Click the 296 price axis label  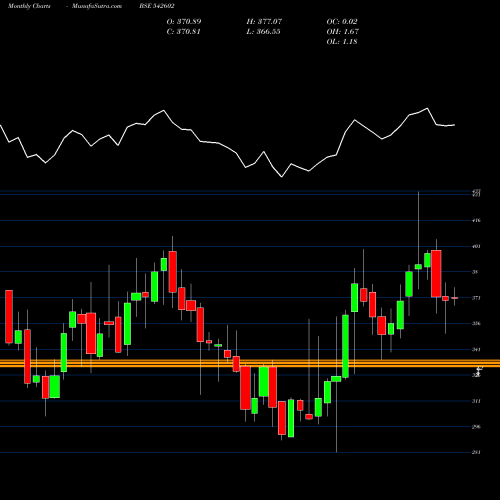click(476, 427)
